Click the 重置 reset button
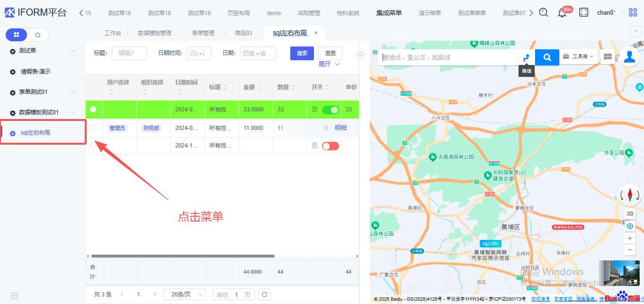Image resolution: width=644 pixels, height=304 pixels. [330, 53]
